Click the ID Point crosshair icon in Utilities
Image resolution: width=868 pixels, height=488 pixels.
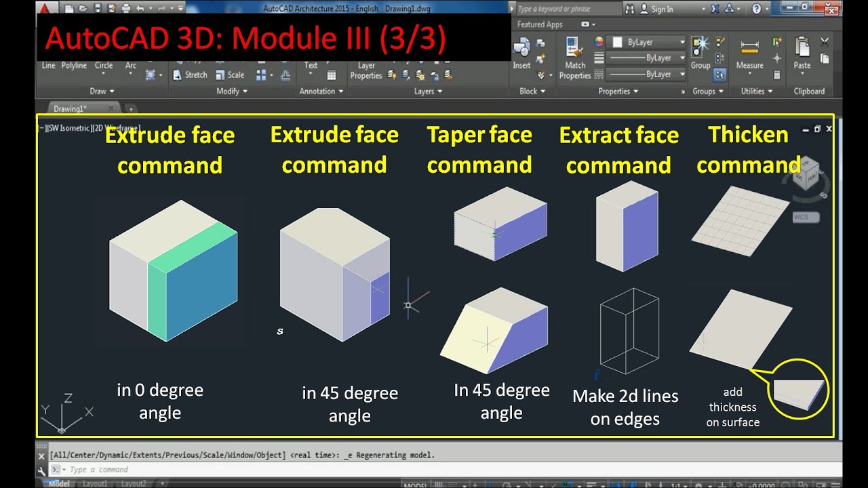click(777, 59)
